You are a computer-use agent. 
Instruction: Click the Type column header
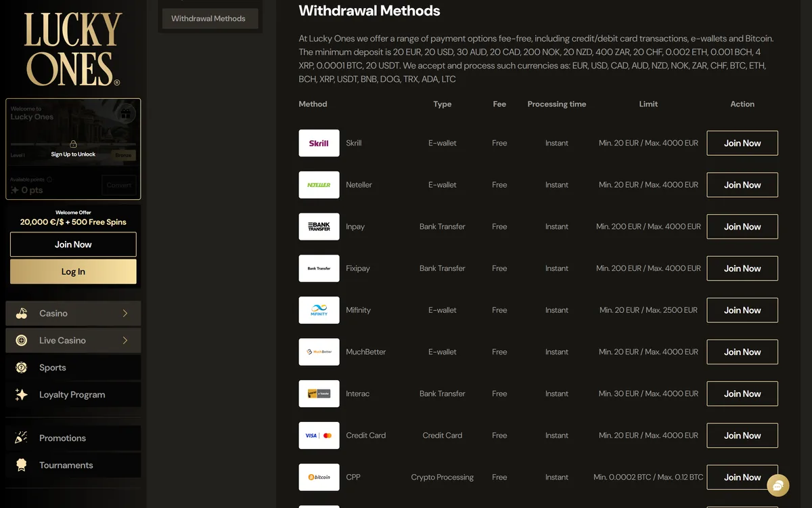point(443,104)
